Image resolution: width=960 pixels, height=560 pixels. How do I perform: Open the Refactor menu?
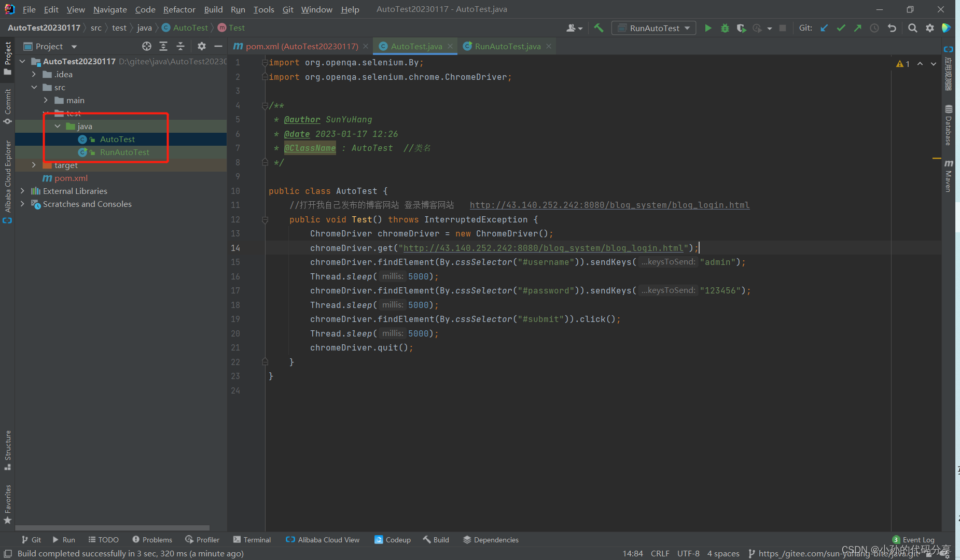[x=179, y=9]
